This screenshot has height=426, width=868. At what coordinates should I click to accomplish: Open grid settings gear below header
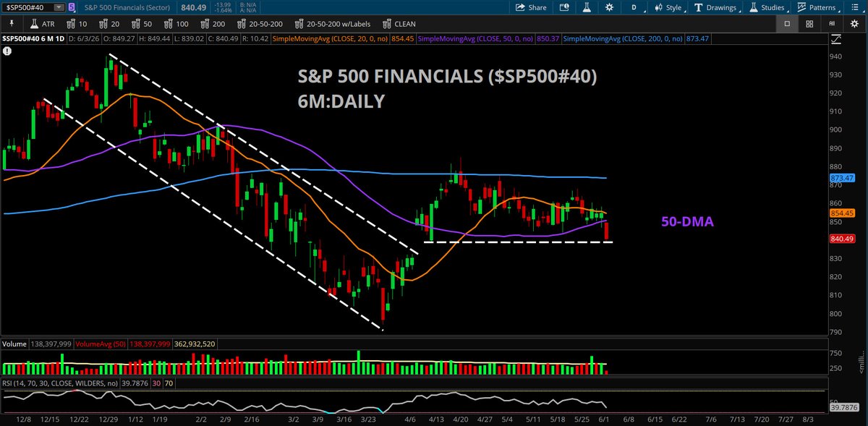pos(854,24)
